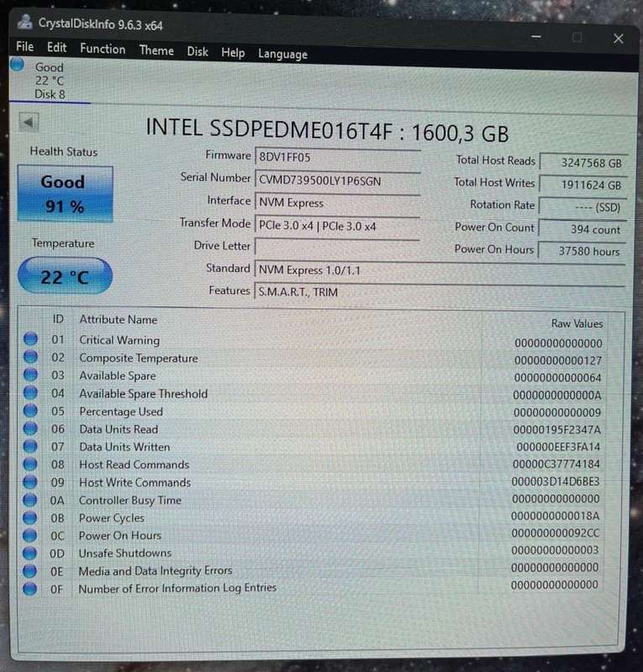Click the Health Status label

tap(64, 151)
